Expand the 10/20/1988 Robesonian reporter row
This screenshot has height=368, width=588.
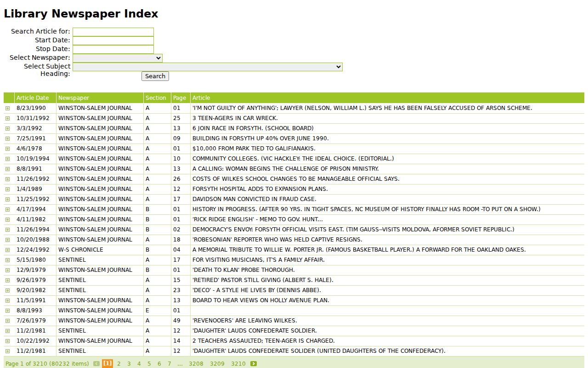click(7, 240)
